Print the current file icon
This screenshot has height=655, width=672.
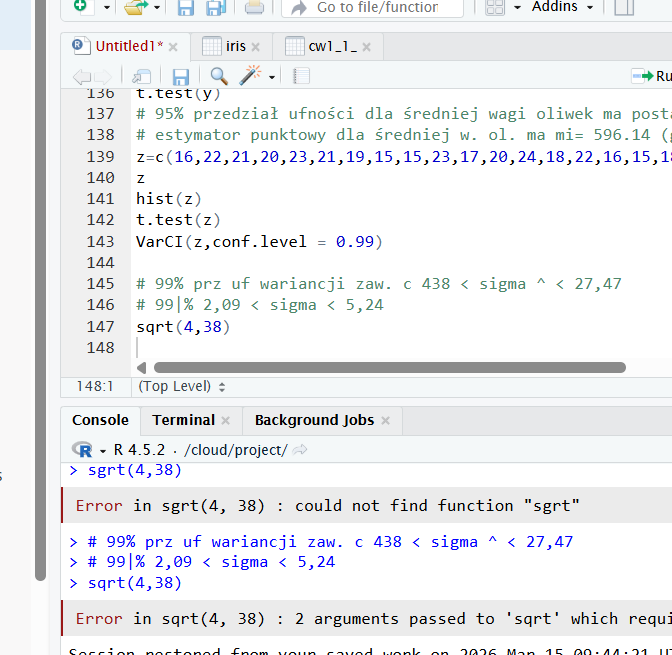[254, 7]
